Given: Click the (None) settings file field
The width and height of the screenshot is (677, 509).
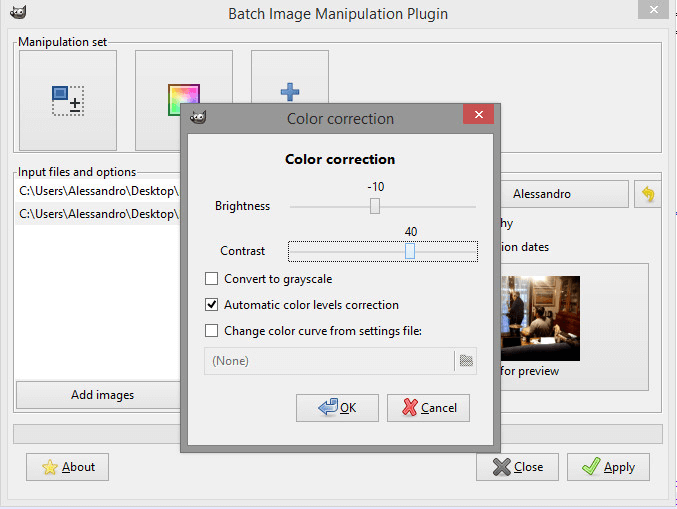Looking at the screenshot, I should tap(329, 360).
